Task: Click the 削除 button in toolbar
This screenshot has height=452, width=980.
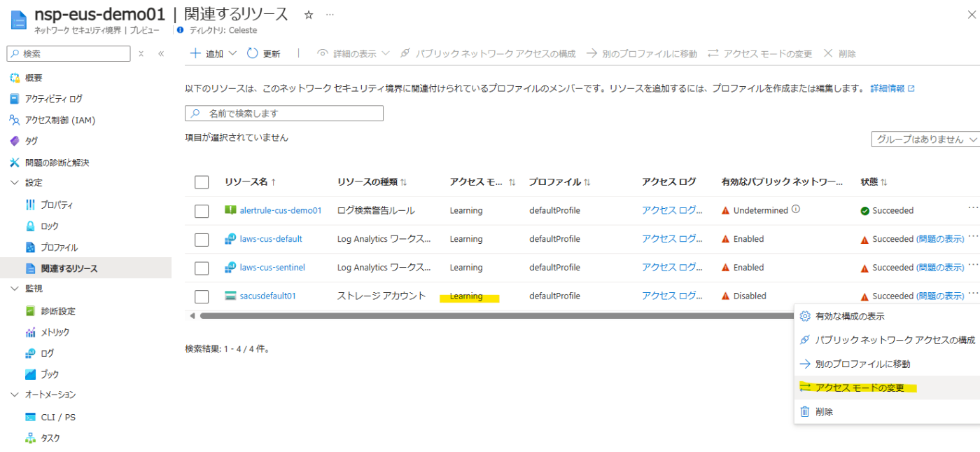Action: coord(839,53)
